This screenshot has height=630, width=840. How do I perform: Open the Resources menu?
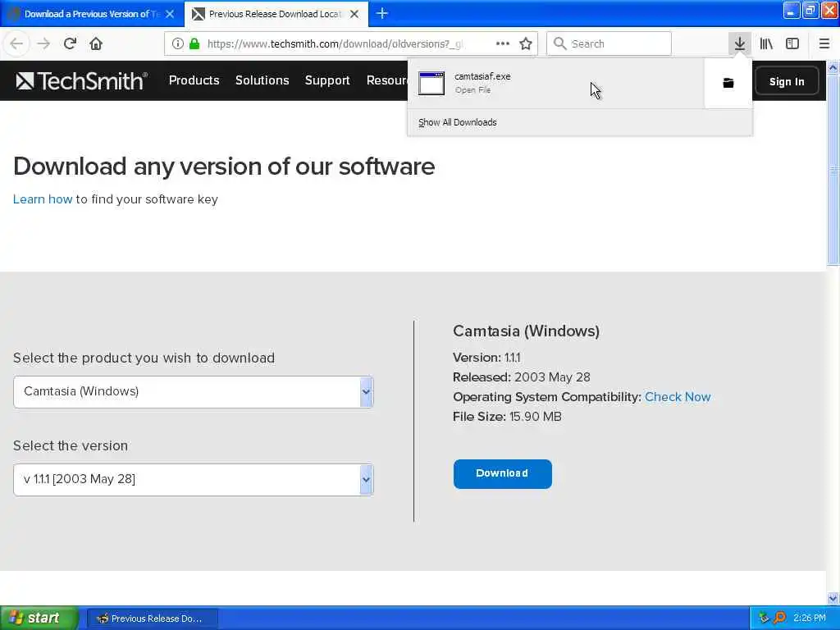pos(387,80)
